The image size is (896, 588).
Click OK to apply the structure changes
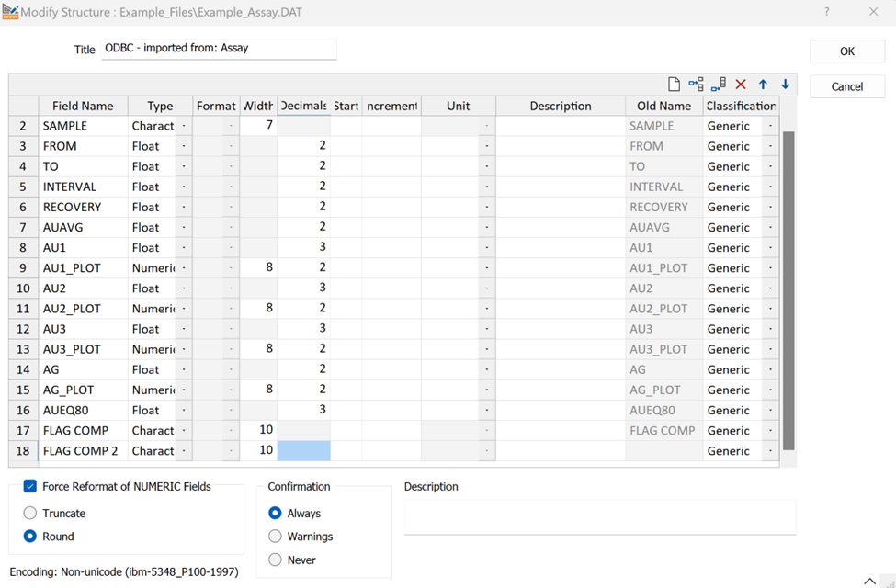coord(846,51)
